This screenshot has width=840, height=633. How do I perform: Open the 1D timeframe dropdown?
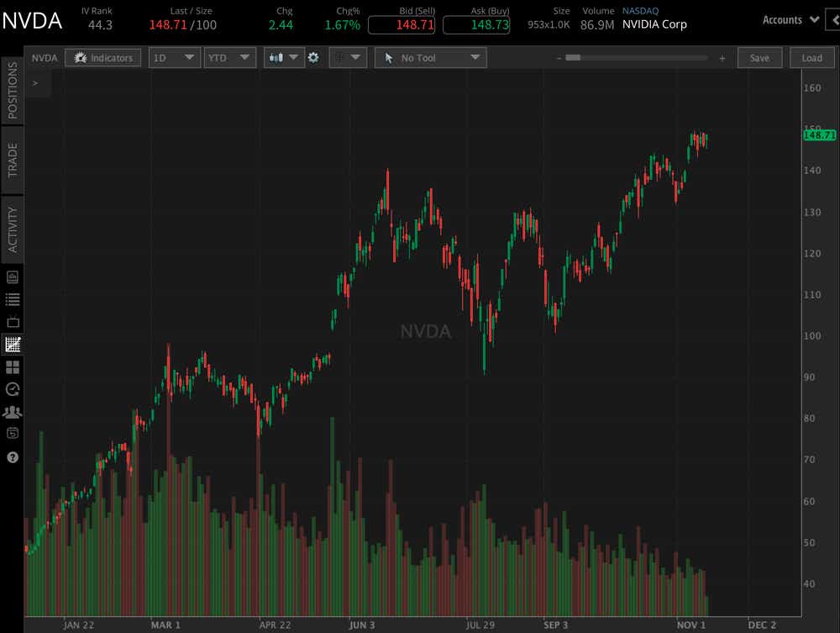(x=174, y=57)
